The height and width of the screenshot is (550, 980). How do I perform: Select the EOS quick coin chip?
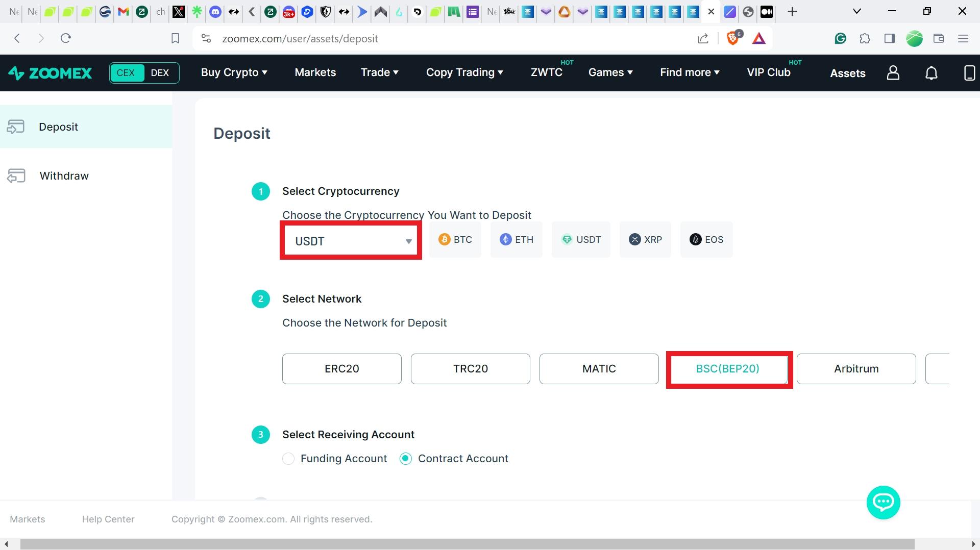click(706, 239)
